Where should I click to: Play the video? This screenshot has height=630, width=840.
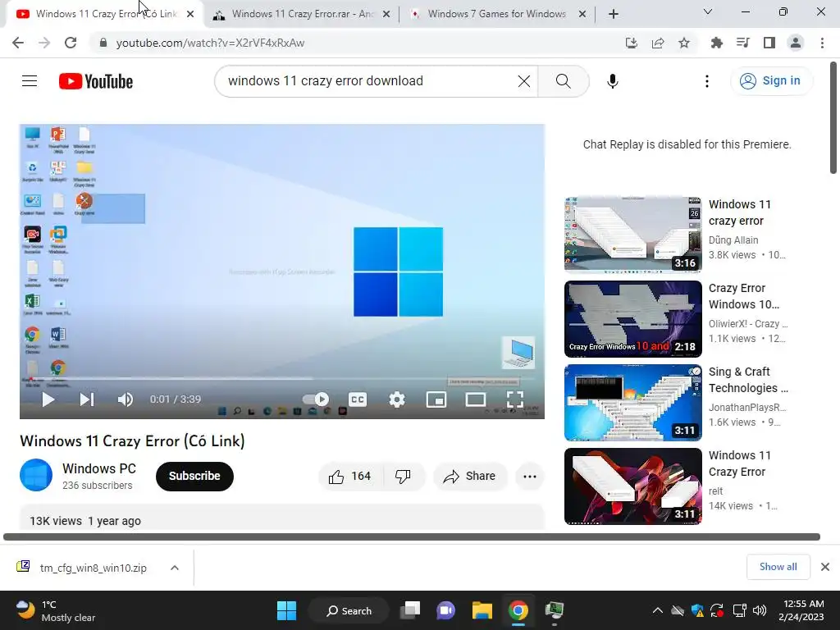pyautogui.click(x=48, y=399)
